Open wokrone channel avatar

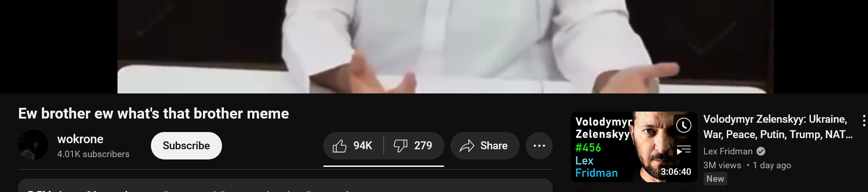[x=33, y=145]
